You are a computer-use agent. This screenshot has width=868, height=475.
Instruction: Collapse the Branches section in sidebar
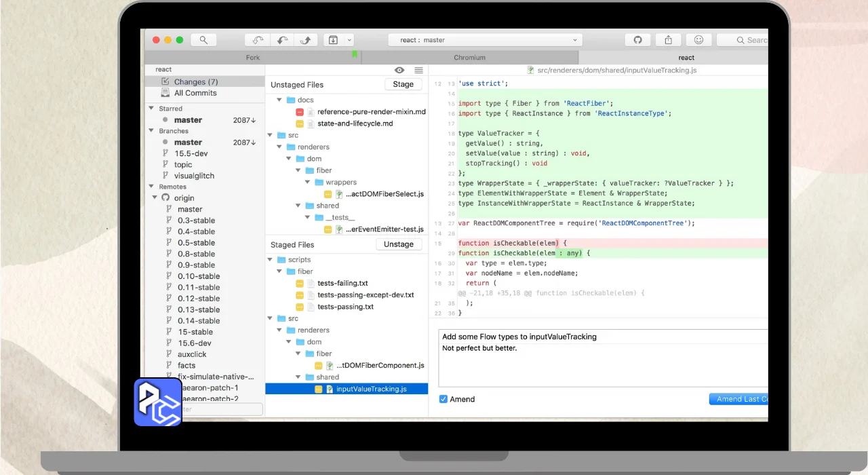[151, 131]
